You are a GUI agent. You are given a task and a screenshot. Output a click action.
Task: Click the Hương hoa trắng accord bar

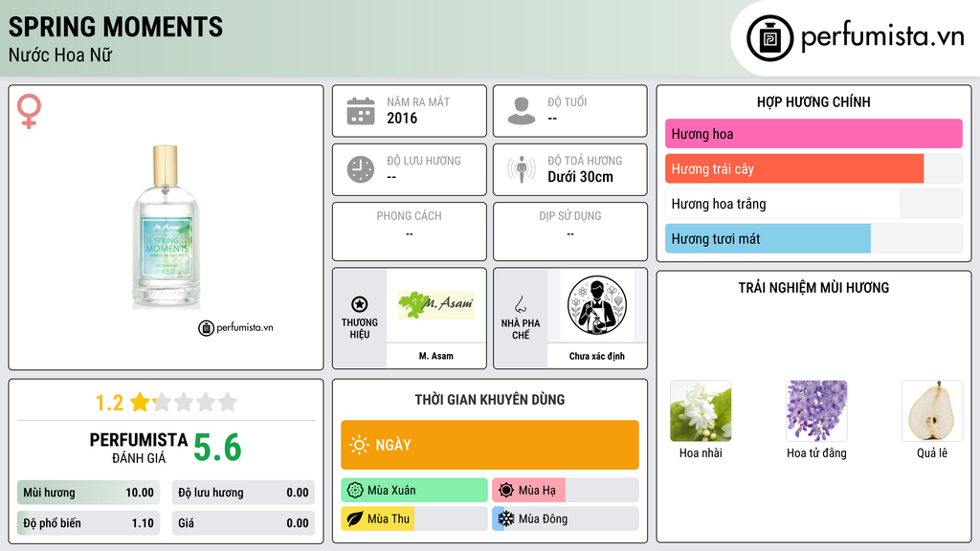[x=813, y=204]
